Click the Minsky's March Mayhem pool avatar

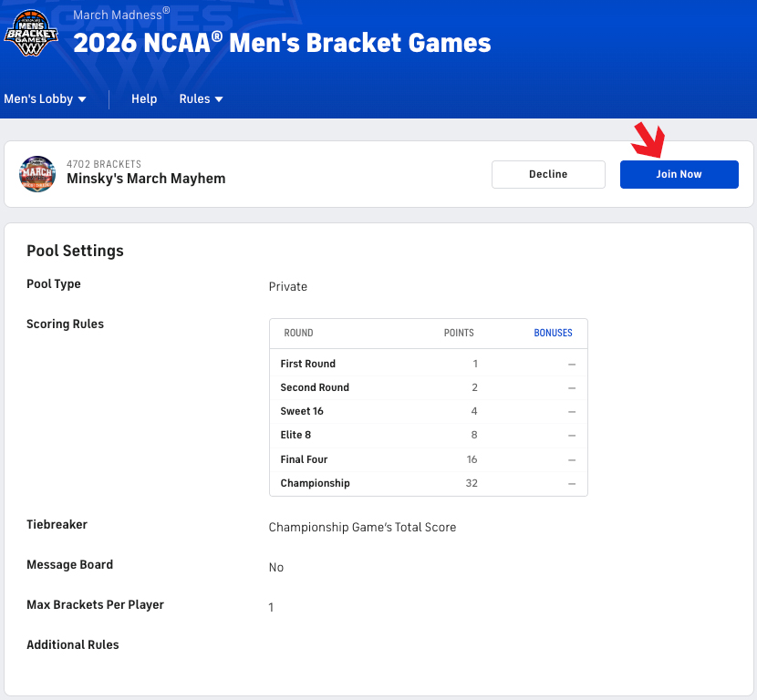(37, 174)
